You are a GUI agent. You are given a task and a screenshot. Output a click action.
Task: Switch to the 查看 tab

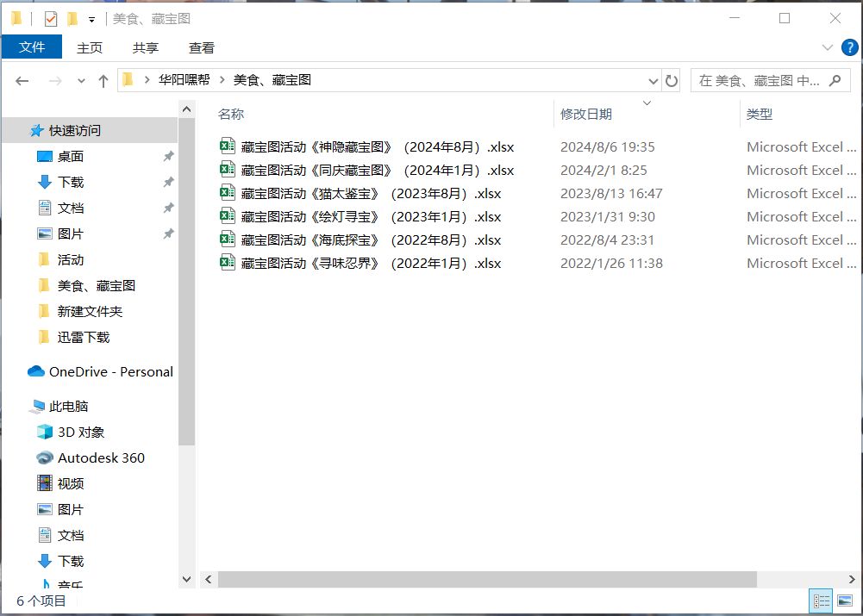(202, 48)
